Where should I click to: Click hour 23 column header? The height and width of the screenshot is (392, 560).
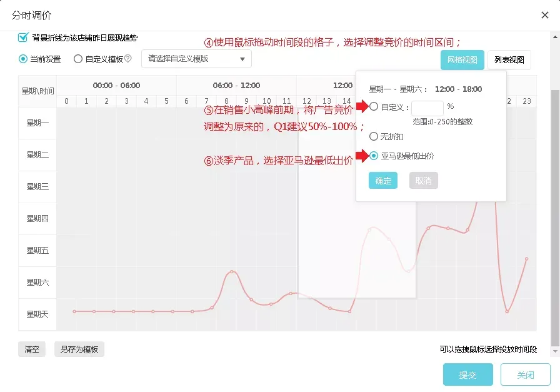527,101
